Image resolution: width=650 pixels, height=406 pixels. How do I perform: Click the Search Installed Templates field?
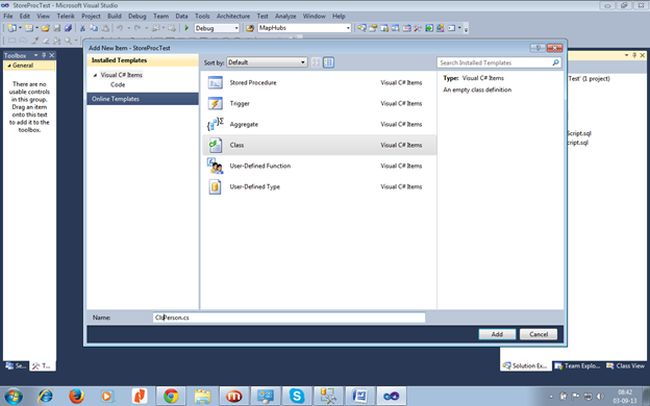tap(495, 63)
